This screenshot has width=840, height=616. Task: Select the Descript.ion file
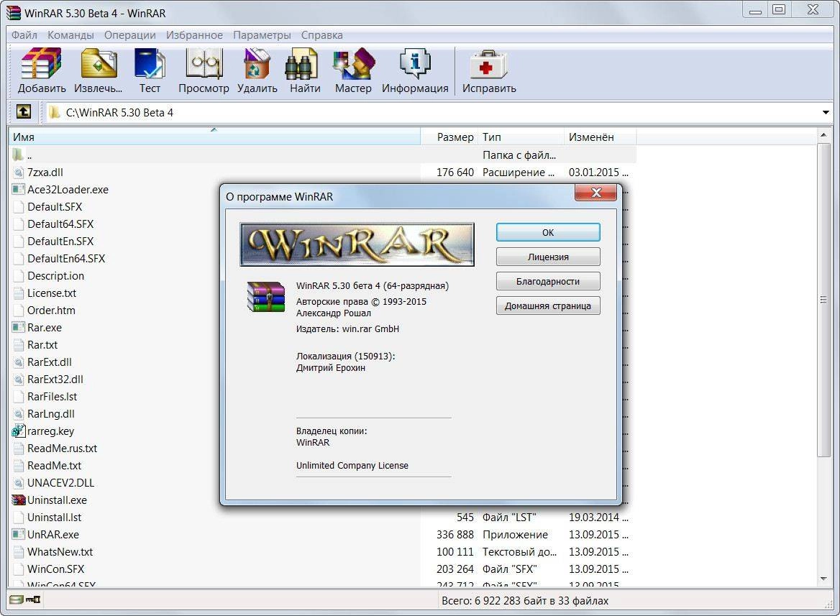point(55,276)
